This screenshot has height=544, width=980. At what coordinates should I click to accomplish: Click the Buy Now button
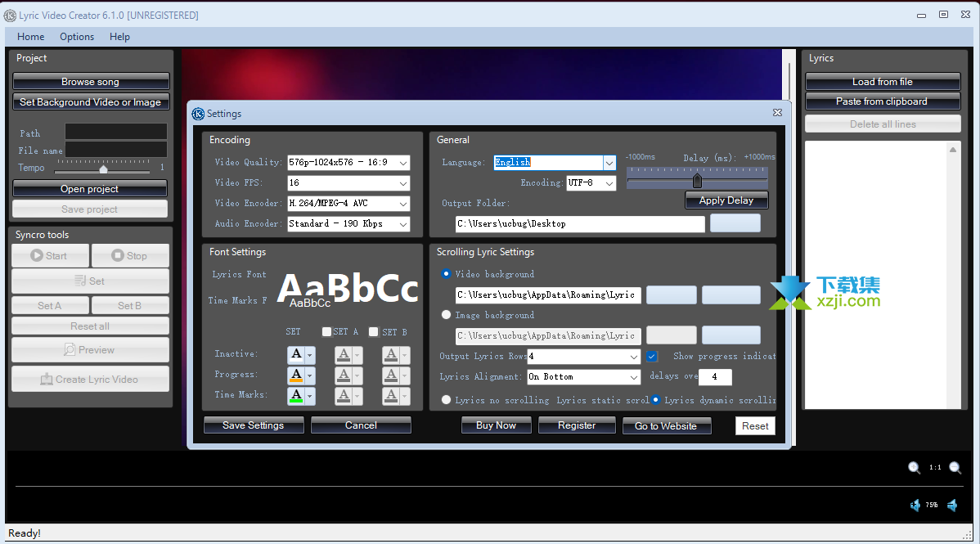tap(497, 425)
